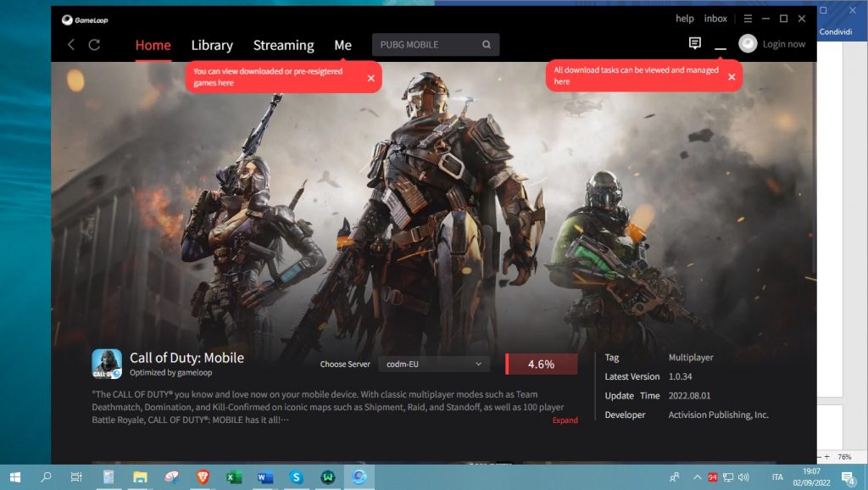Click the back navigation arrow

[71, 44]
